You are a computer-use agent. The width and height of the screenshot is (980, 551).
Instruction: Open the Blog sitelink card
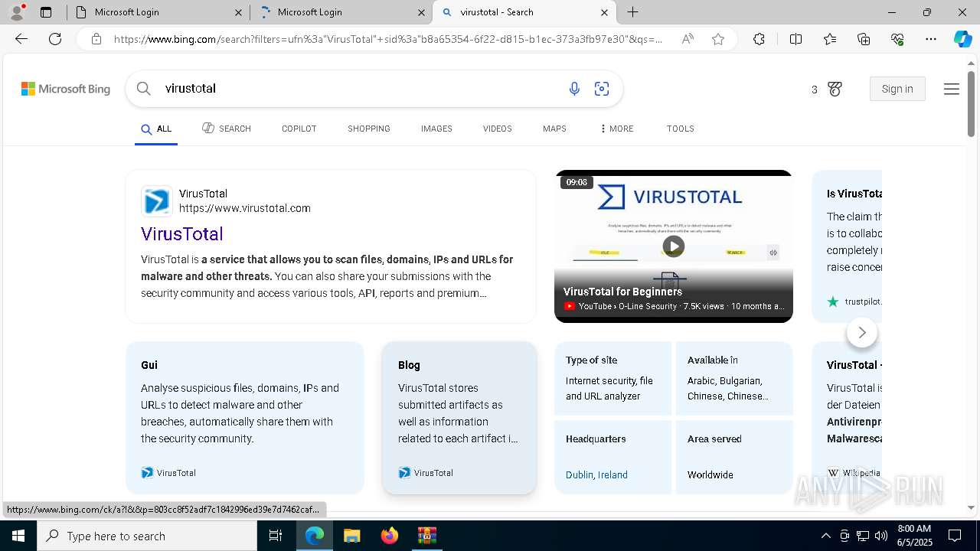pos(459,418)
